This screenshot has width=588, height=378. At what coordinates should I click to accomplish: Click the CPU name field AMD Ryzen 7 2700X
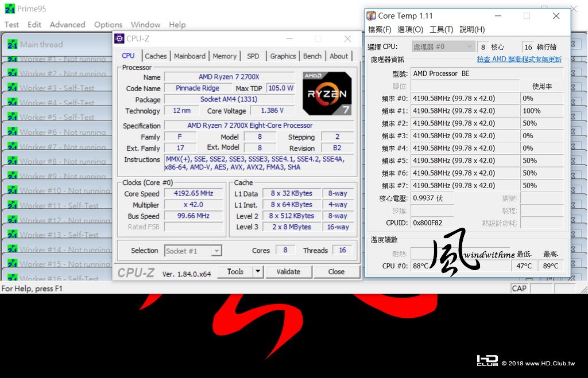pos(229,77)
